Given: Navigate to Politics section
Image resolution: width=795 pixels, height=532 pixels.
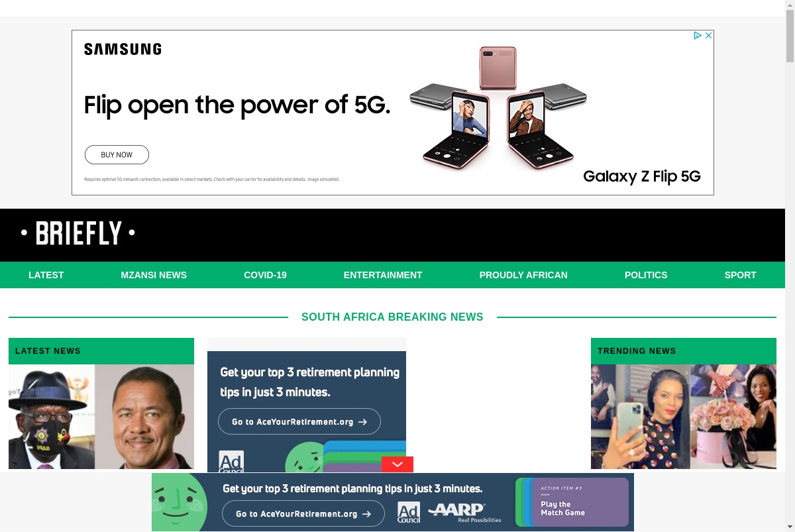Looking at the screenshot, I should [x=646, y=275].
